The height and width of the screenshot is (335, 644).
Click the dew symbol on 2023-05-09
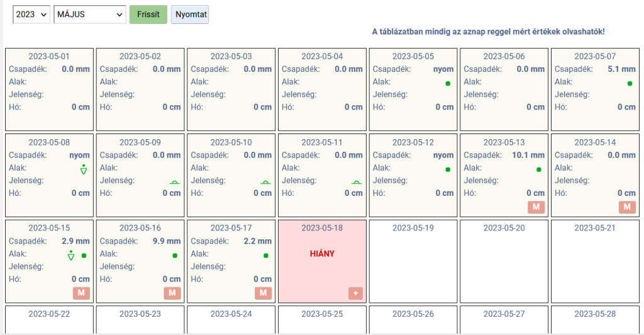(x=174, y=182)
